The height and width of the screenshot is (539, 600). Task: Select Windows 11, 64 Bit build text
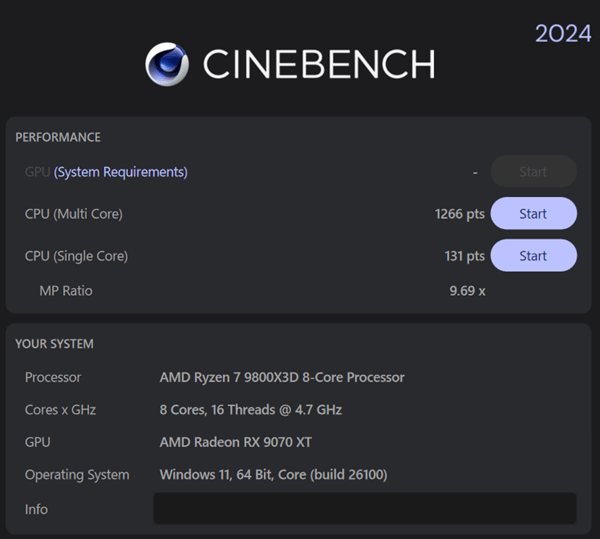point(273,475)
